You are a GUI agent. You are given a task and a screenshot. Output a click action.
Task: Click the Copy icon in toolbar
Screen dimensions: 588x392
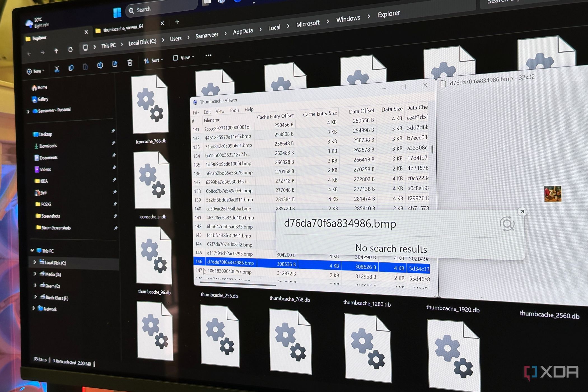[71, 68]
